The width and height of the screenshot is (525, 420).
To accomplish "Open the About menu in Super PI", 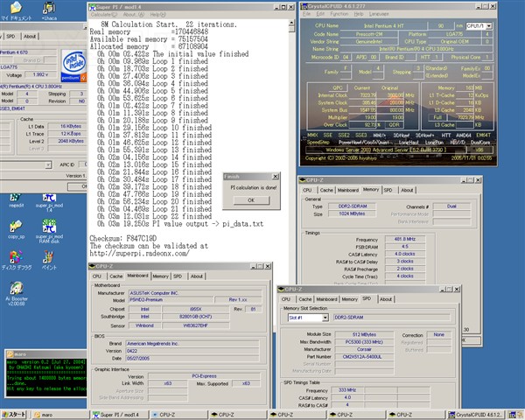I will 133,15.
